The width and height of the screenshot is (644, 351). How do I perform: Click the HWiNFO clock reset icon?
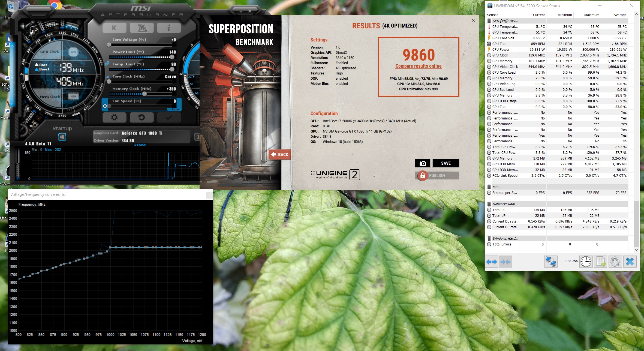point(586,262)
